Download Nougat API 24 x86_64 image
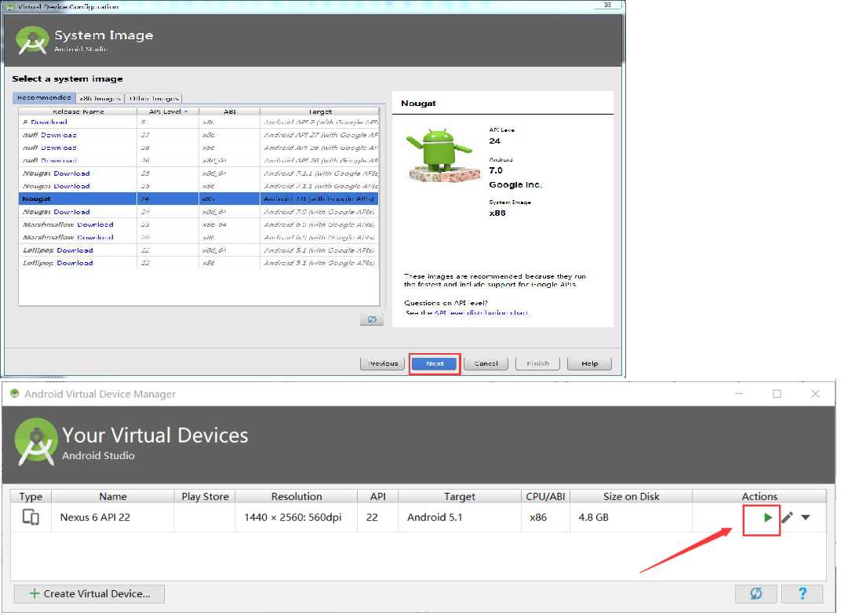This screenshot has height=616, width=841. coord(71,212)
